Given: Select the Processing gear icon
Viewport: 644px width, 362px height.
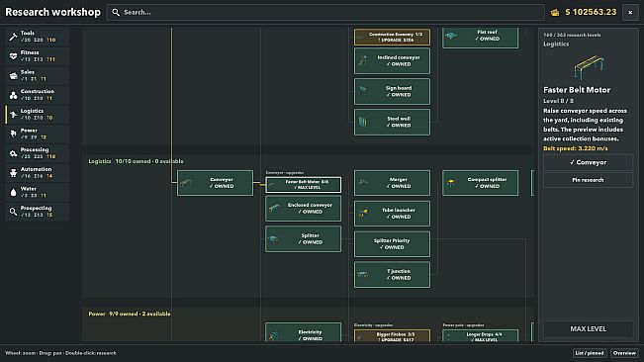Looking at the screenshot, I should pyautogui.click(x=13, y=153).
